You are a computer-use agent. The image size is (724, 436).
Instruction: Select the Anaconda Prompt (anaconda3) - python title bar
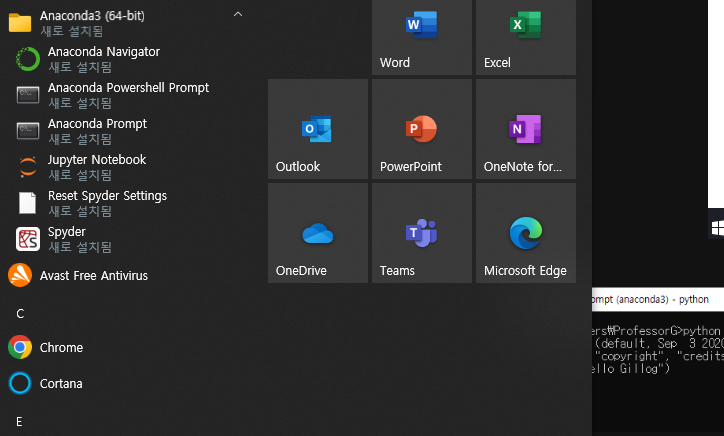pos(658,299)
